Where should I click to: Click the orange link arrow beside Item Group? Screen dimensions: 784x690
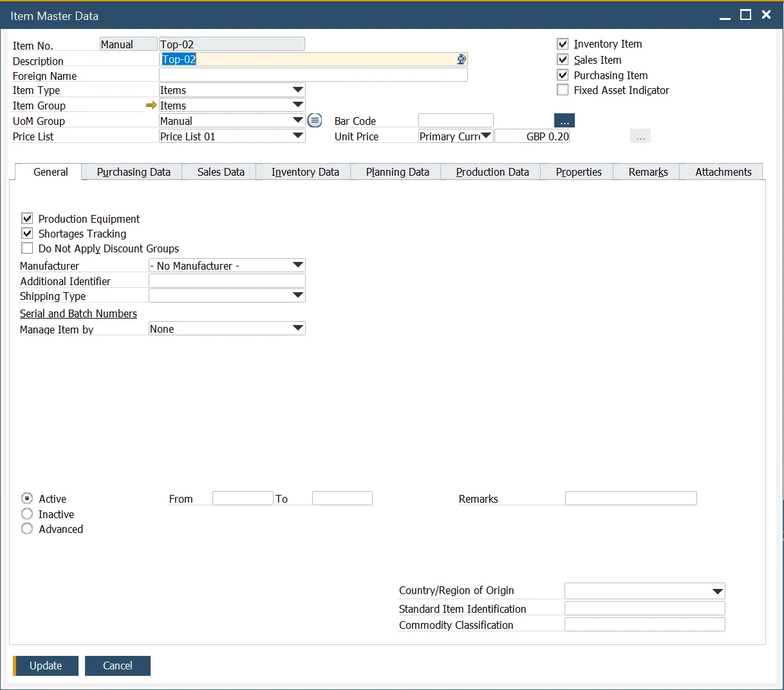pos(151,106)
